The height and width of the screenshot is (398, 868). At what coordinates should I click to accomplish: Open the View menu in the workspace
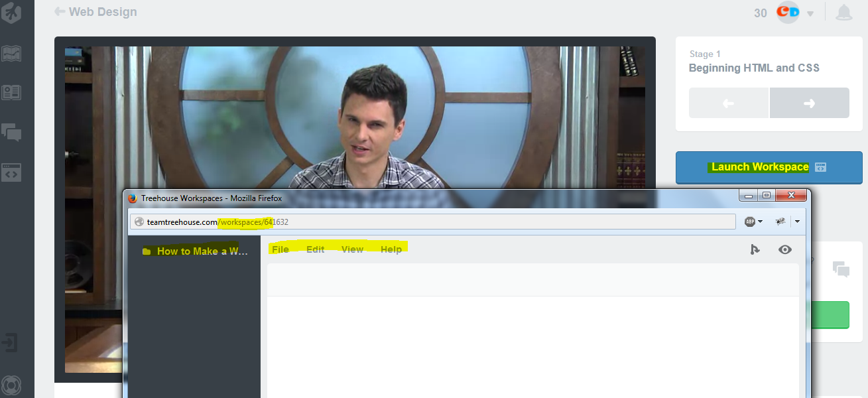coord(352,249)
